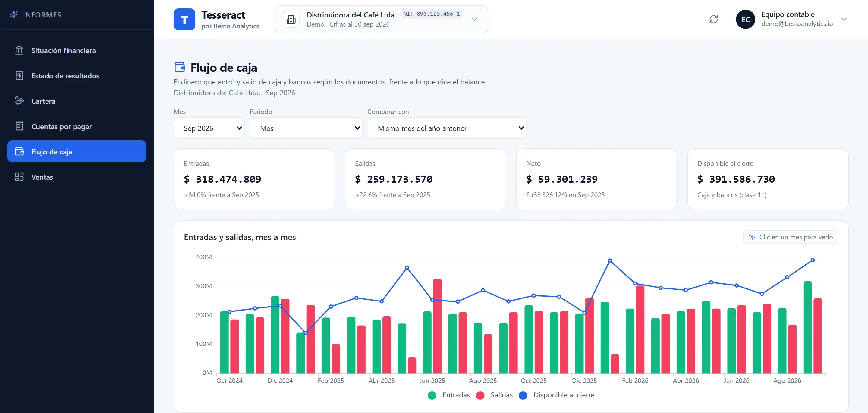Click the building icon in company selector

(291, 19)
